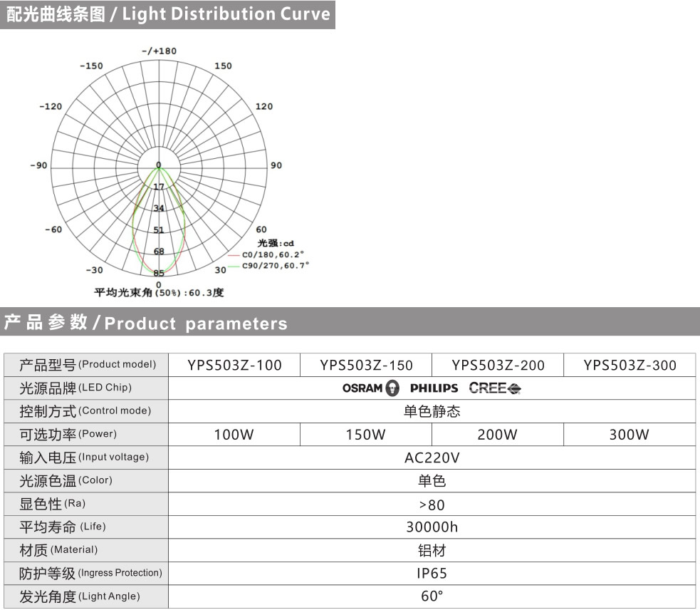Click the AC220V input voltage value
Viewport: 700px width, 610px height.
point(432,457)
